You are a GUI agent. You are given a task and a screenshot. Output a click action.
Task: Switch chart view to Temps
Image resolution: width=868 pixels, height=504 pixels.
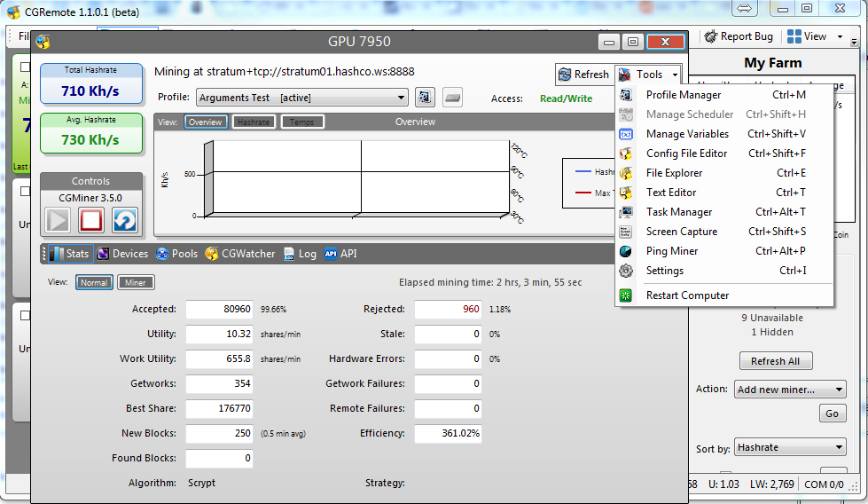click(x=302, y=122)
